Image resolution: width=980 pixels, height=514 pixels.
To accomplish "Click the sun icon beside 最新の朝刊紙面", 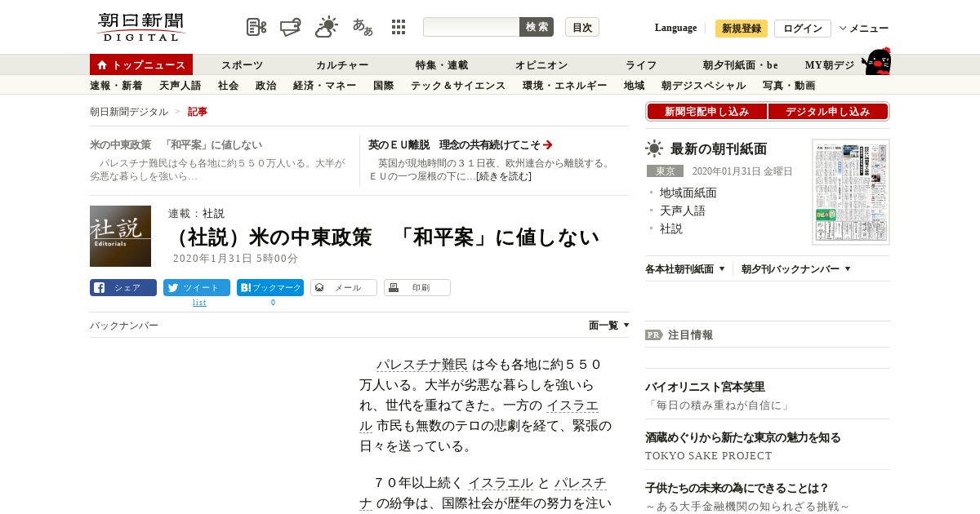I will click(654, 148).
